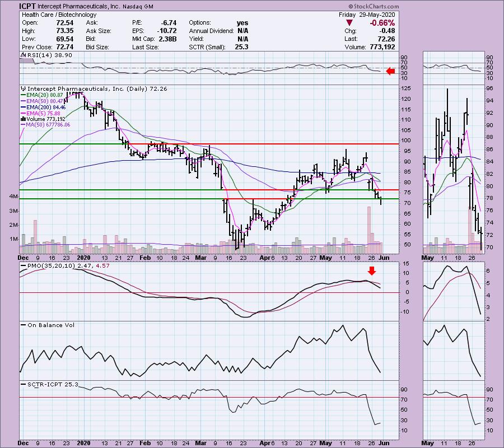Screen dimensions: 504x448
Task: Click the High value 73.35
Action: (64, 31)
